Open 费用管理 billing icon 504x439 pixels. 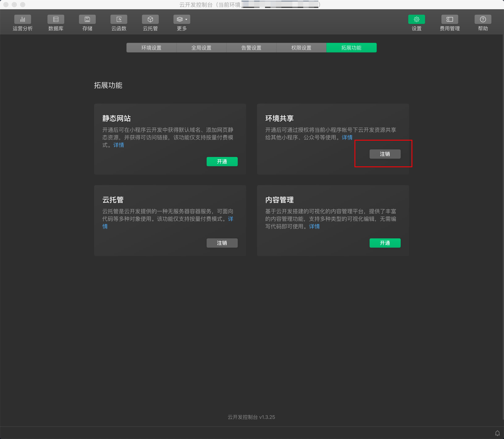tap(450, 19)
